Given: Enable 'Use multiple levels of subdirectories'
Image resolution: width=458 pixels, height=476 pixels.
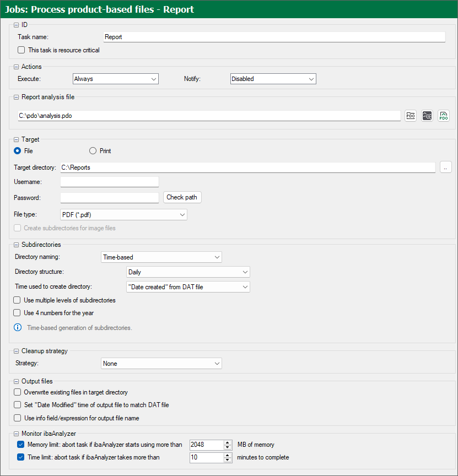Looking at the screenshot, I should pyautogui.click(x=17, y=300).
